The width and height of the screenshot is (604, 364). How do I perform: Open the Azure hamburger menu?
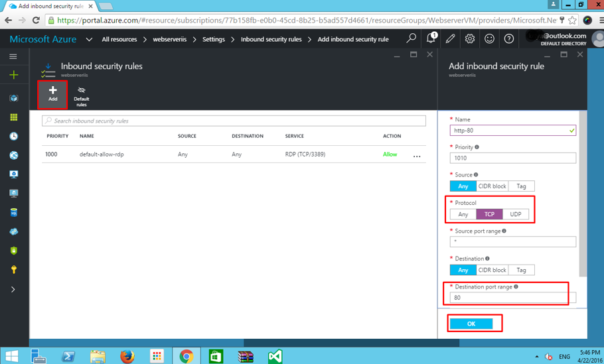[13, 56]
